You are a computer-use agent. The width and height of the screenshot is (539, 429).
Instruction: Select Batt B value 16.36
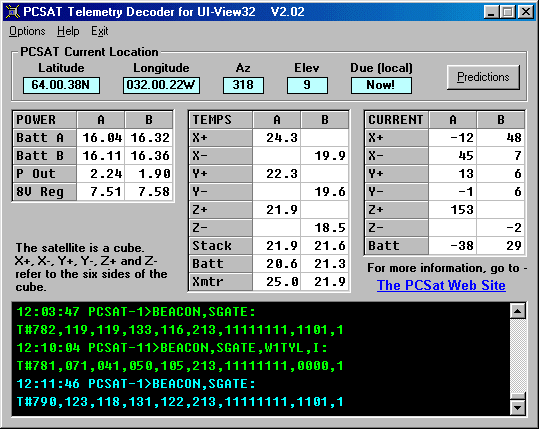[149, 156]
